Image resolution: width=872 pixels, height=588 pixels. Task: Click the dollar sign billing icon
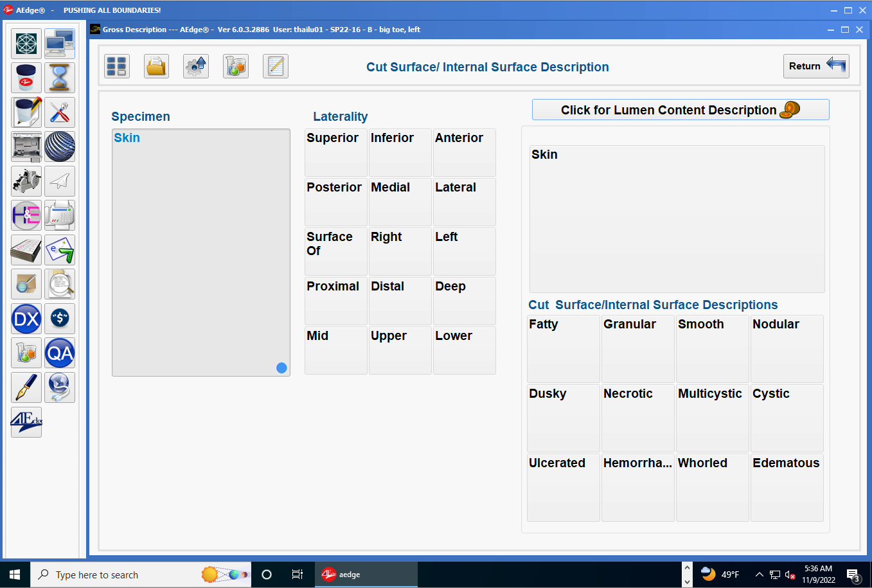click(x=60, y=319)
